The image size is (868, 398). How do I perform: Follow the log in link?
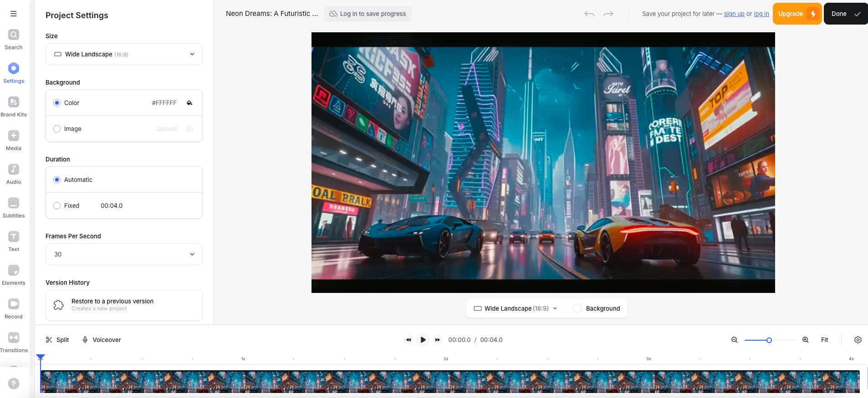[x=761, y=14]
